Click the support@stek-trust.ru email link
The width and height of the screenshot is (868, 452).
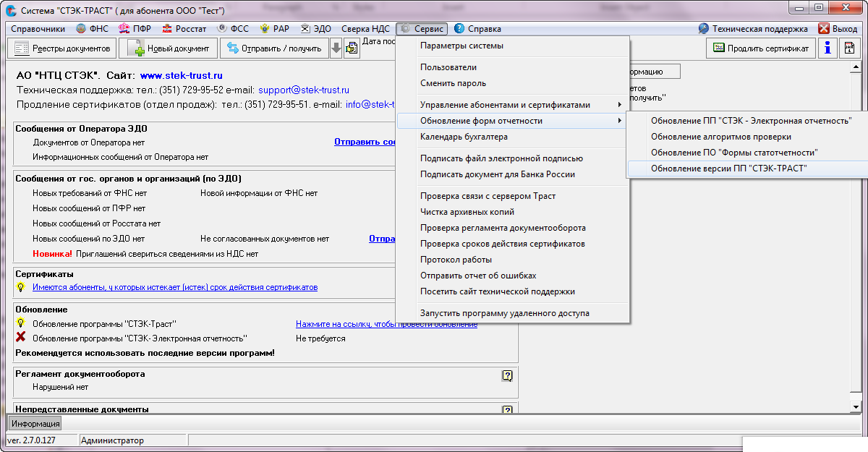coord(304,90)
